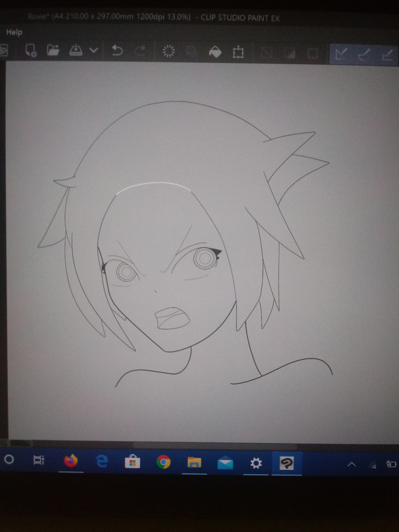Toggle Snap to Ruler
The width and height of the screenshot is (399, 532).
coord(341,54)
